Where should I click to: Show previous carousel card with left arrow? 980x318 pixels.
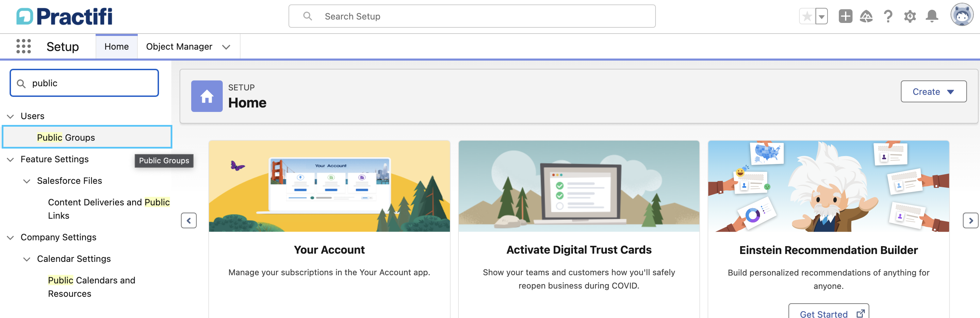pos(189,220)
